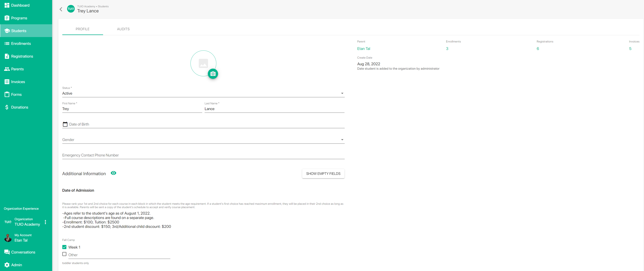Open Conversations in the sidebar
Viewport: 644px width, 271px height.
(x=26, y=252)
